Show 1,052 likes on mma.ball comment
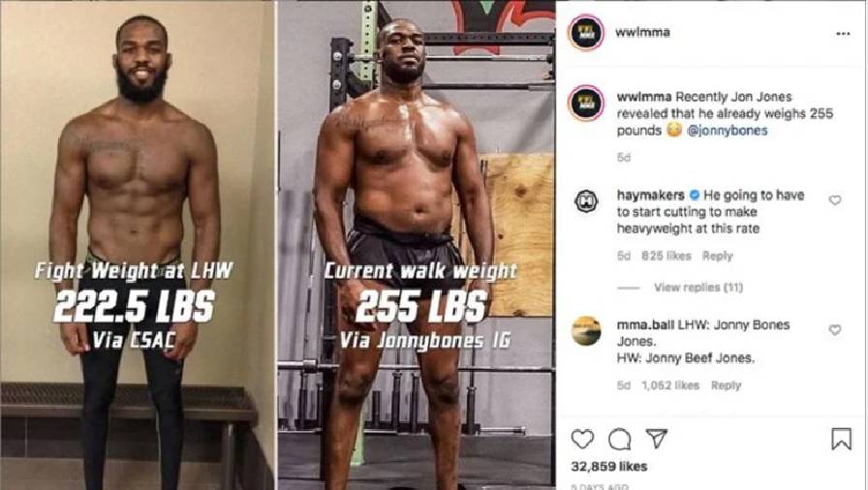868x490 pixels. coord(670,384)
